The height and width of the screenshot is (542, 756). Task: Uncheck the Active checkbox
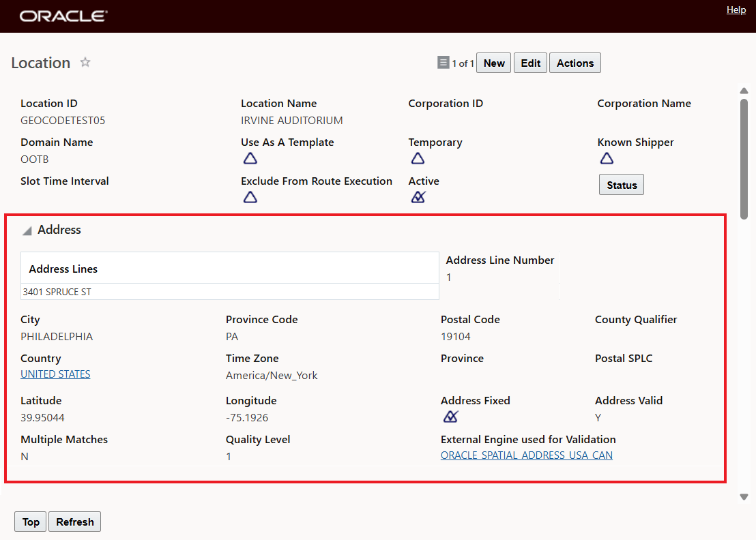pyautogui.click(x=418, y=198)
